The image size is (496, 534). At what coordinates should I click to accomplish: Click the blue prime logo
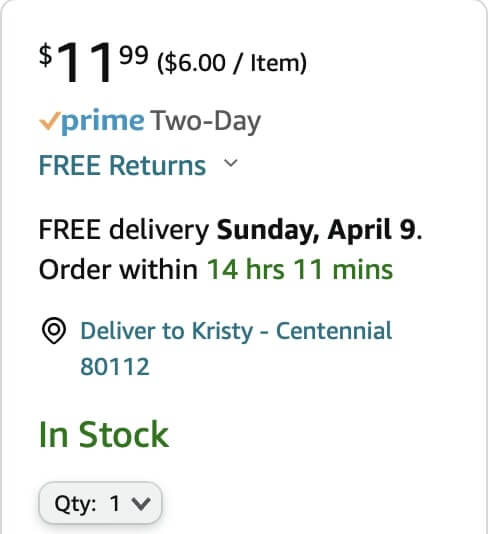pyautogui.click(x=103, y=122)
